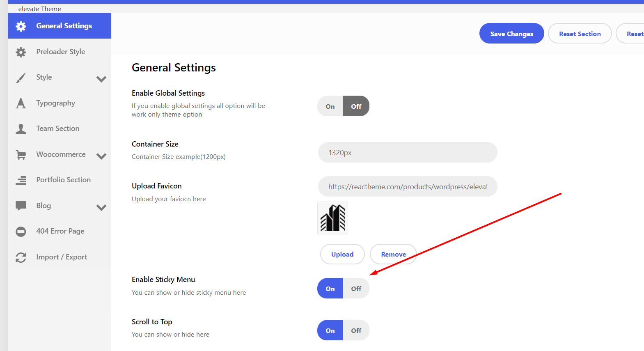Click the Preloader Style gear icon
644x351 pixels.
pos(21,52)
